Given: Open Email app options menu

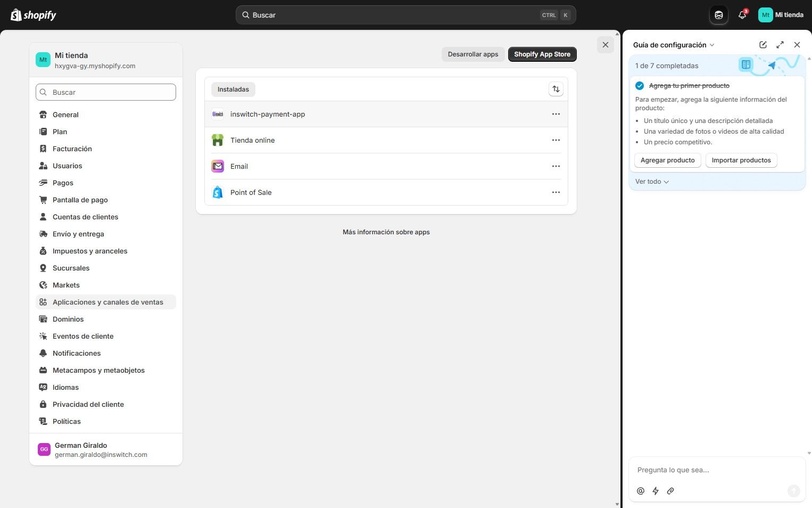Looking at the screenshot, I should pos(556,166).
